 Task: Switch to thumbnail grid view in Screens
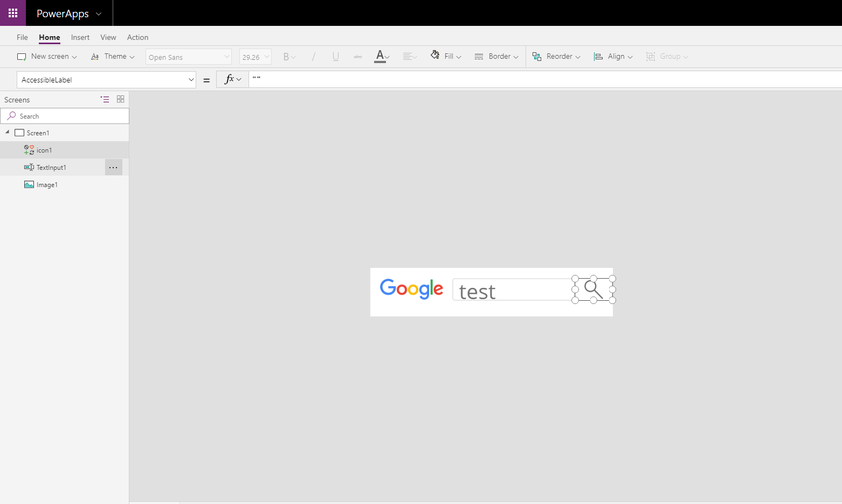(121, 99)
